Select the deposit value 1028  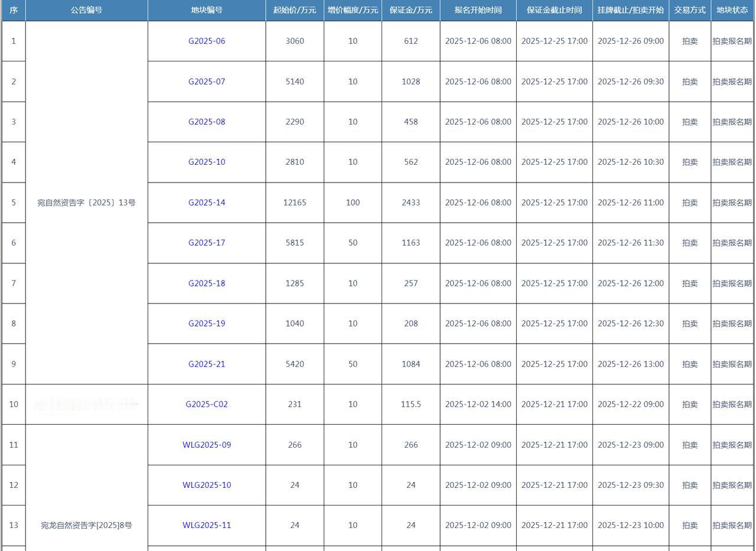click(411, 81)
